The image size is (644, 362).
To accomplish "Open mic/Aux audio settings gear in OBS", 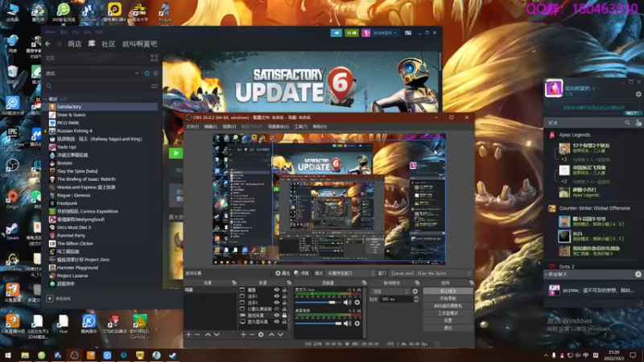I will (x=357, y=302).
